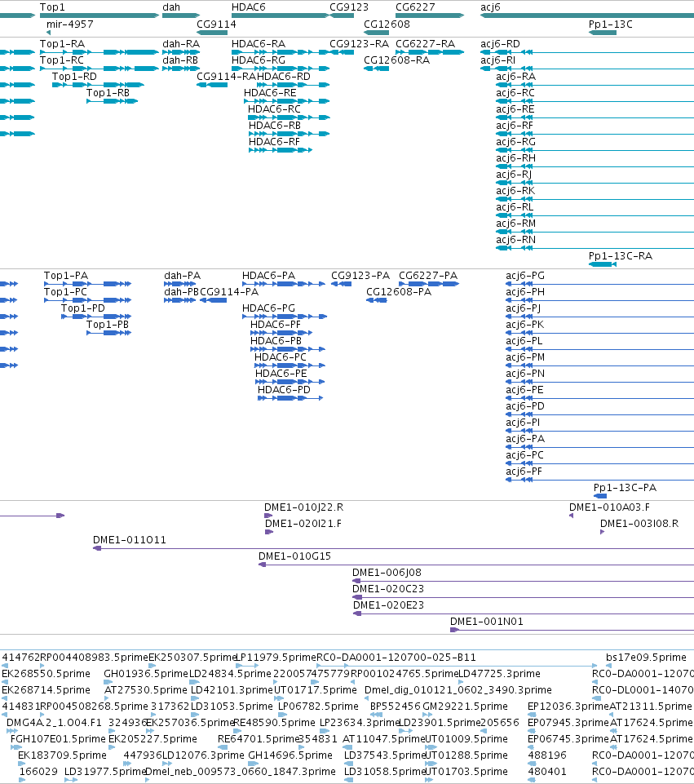
Task: Select the CG9123 gene label
Action: pos(349,7)
